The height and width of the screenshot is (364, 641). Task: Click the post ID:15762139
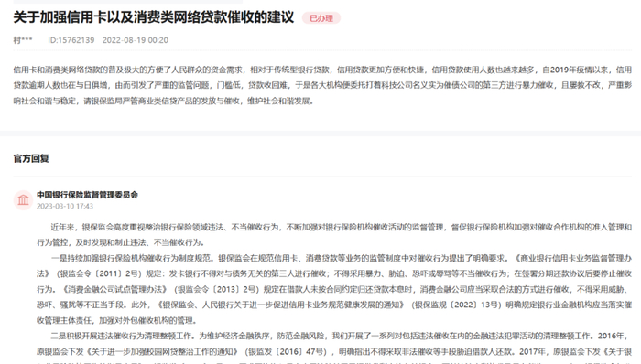[x=71, y=40]
